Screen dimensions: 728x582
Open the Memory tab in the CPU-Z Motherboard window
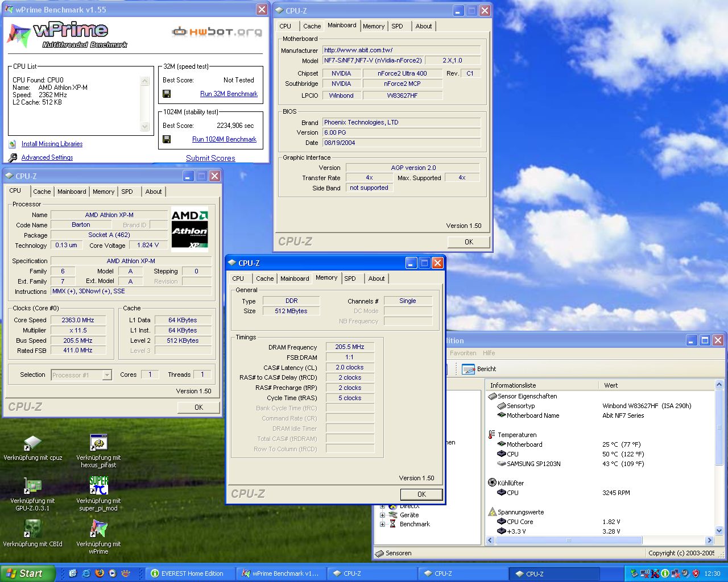[x=374, y=26]
